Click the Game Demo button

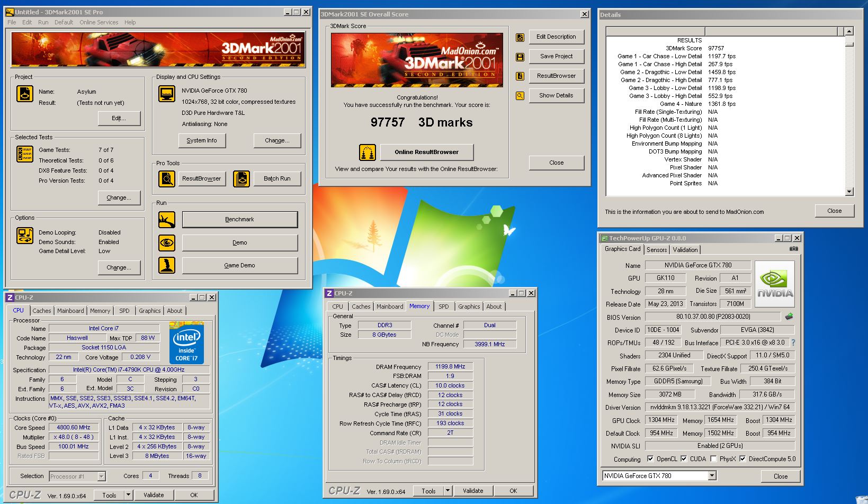point(240,265)
